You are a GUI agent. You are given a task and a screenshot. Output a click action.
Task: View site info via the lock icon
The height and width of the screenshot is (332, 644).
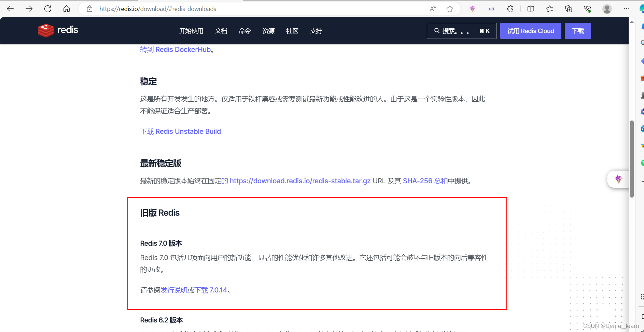(x=89, y=9)
